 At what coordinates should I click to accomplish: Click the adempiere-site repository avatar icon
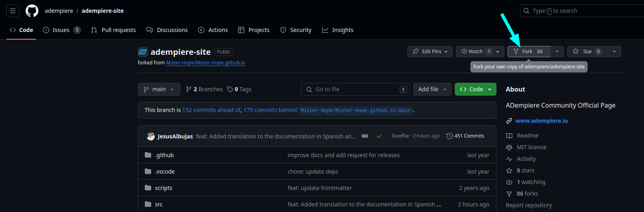pos(143,52)
